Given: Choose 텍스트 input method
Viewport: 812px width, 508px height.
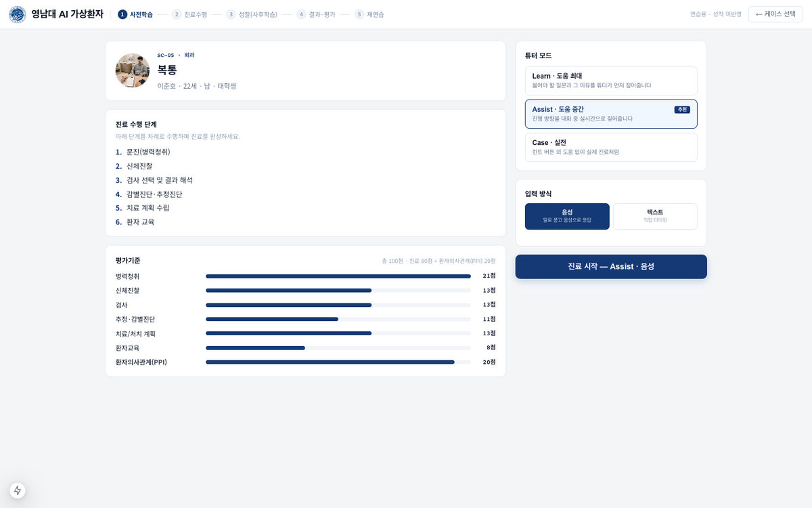Looking at the screenshot, I should [x=655, y=216].
